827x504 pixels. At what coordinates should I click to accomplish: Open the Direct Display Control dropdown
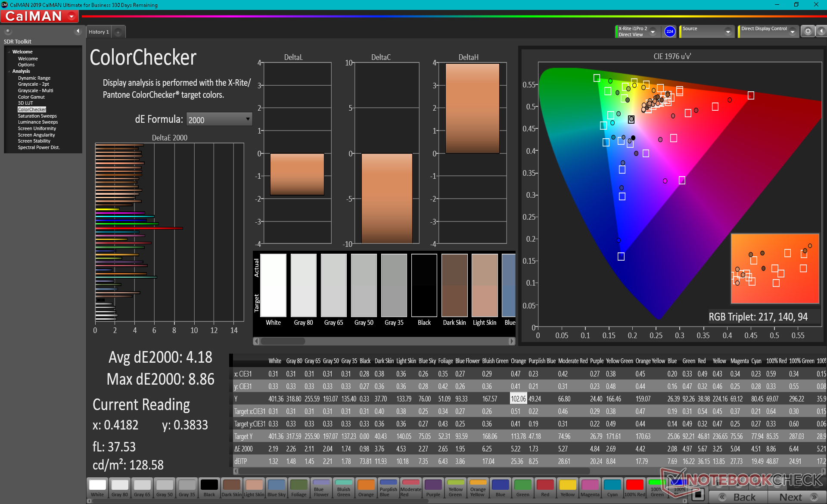[x=792, y=32]
